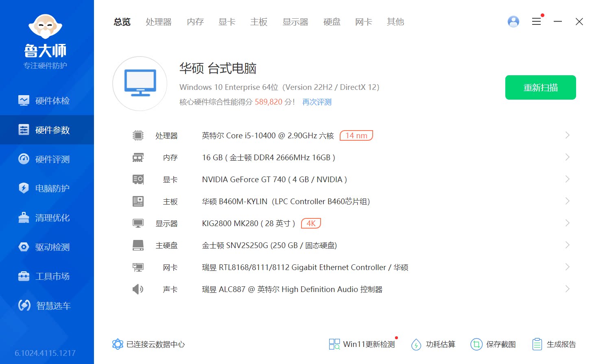Click the 功耗估算 label
Image resolution: width=594 pixels, height=364 pixels.
(x=441, y=344)
